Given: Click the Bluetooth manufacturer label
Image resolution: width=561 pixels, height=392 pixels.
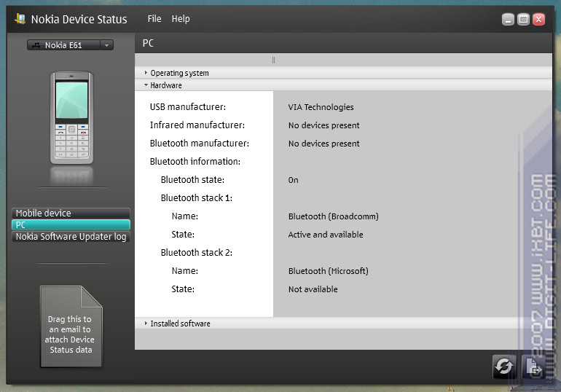Looking at the screenshot, I should tap(200, 144).
